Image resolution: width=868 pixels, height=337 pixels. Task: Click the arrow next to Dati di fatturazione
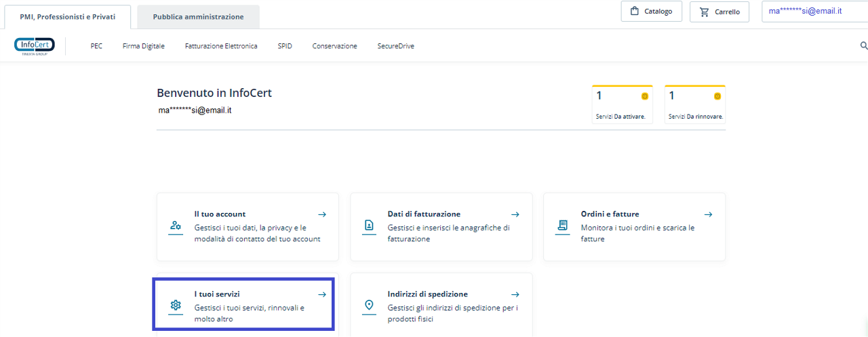(x=515, y=214)
